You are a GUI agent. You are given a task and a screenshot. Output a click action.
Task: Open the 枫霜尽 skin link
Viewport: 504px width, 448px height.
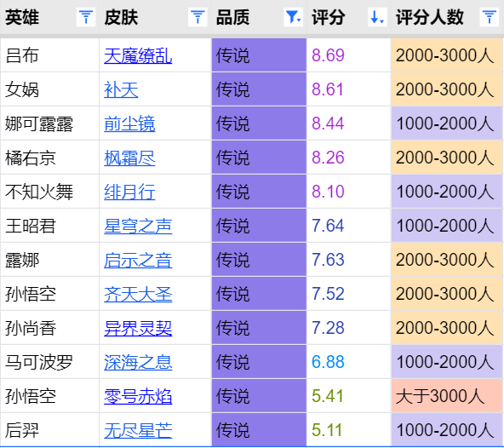coord(129,158)
